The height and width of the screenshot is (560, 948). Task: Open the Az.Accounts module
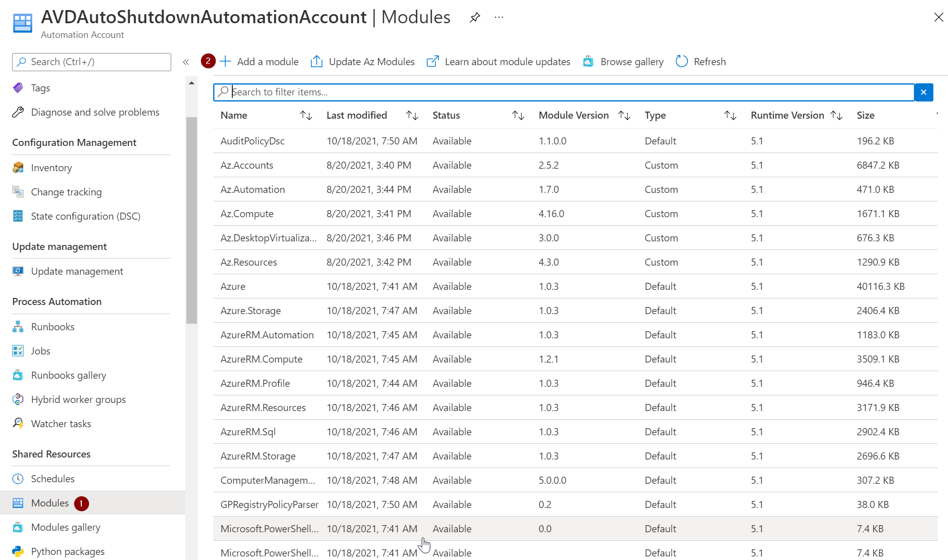[x=246, y=165]
